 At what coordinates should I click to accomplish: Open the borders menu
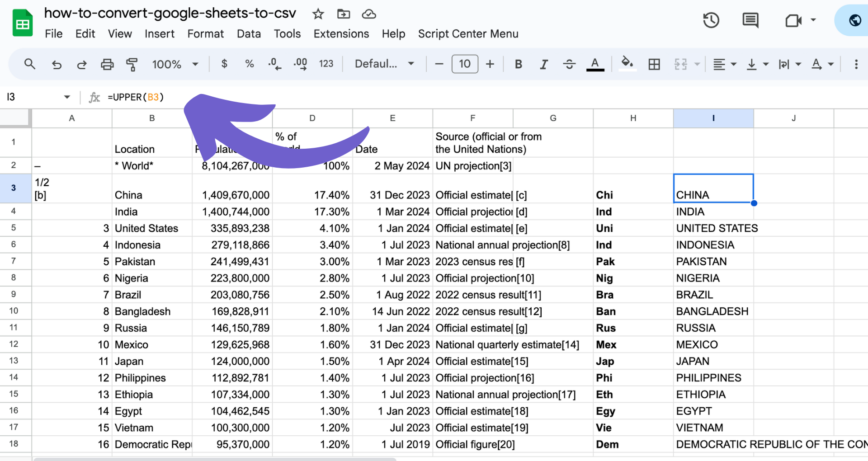[x=654, y=64]
